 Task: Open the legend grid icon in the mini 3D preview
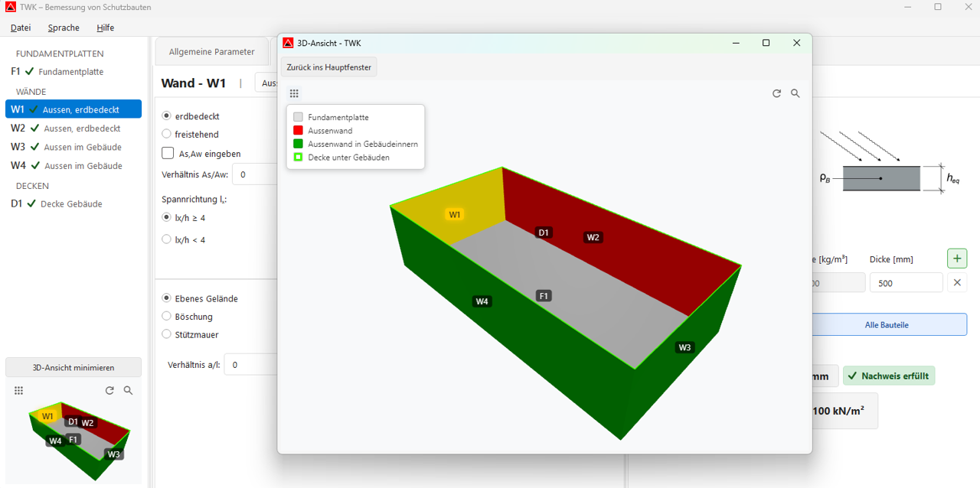18,390
